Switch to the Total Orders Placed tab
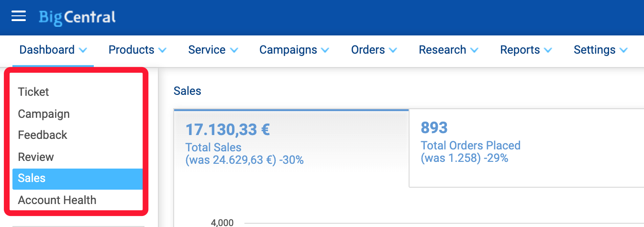Viewport: 644px width, 227px height. (x=526, y=148)
